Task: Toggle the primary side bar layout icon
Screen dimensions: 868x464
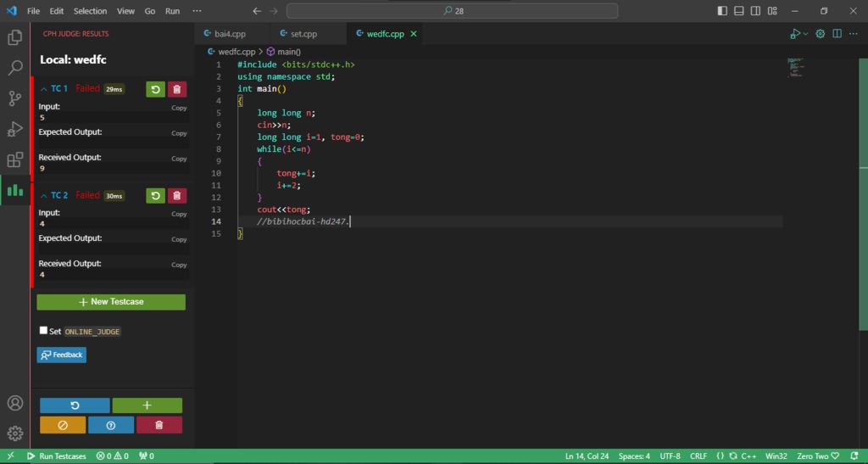Action: [722, 11]
